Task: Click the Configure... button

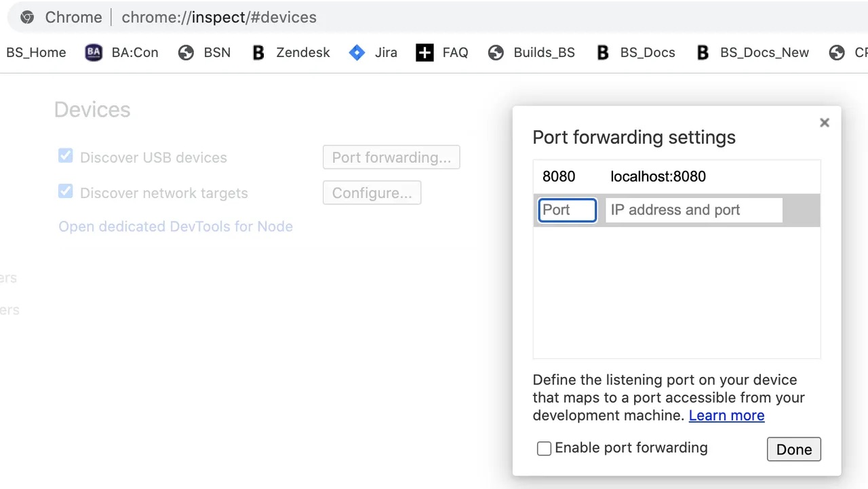Action: point(372,193)
